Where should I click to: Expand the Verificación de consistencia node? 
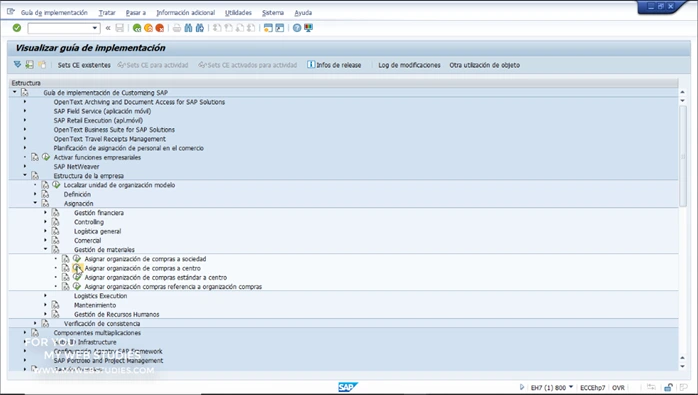coord(35,323)
